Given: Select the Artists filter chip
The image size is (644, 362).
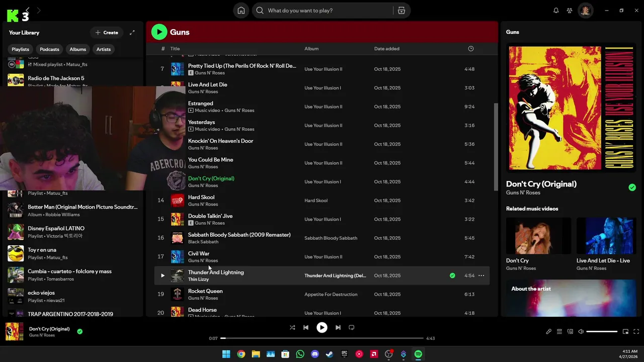Looking at the screenshot, I should 104,49.
